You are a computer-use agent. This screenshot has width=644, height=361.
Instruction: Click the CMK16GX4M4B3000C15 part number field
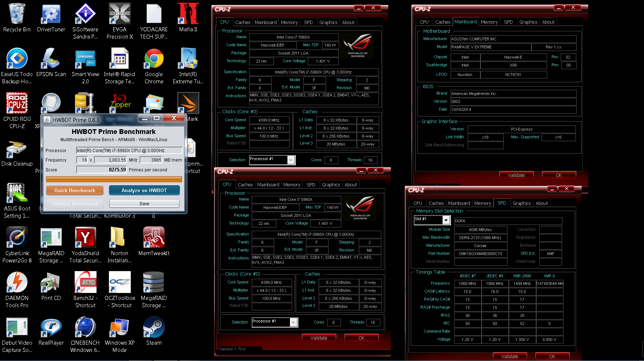[x=480, y=254]
